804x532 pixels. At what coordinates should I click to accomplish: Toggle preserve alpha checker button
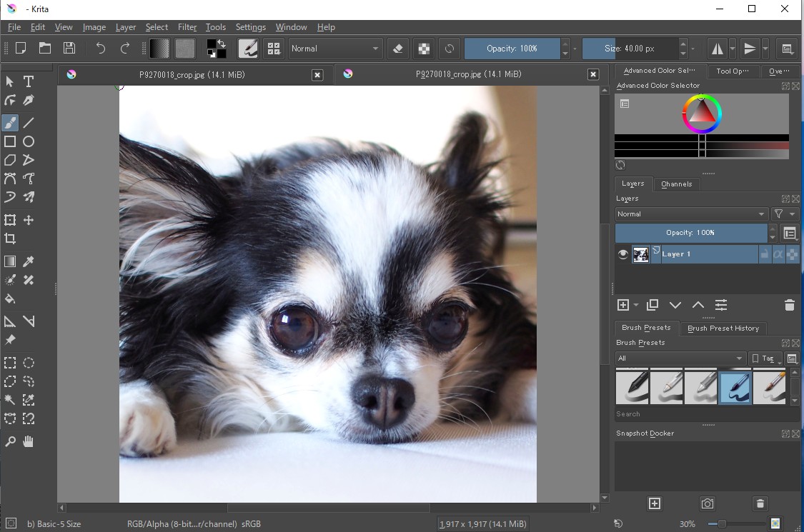coord(424,49)
